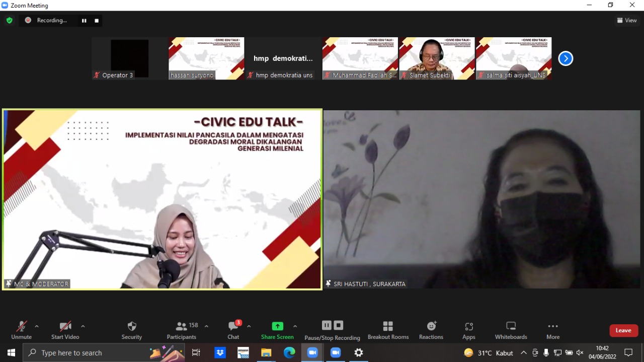Open Whiteboards
The image size is (644, 362).
[x=511, y=330]
